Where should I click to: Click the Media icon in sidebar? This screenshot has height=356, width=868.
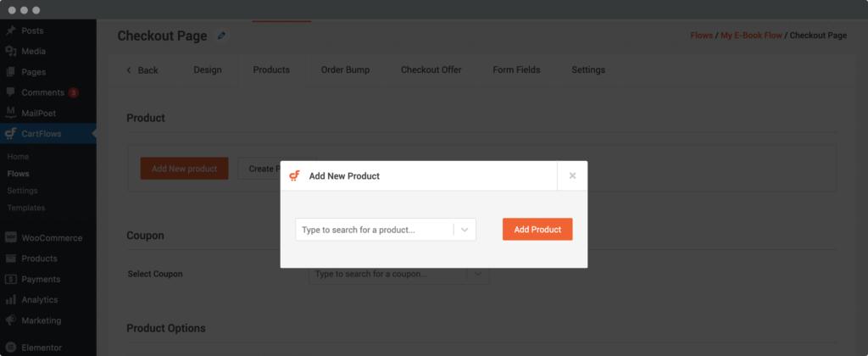[x=10, y=51]
